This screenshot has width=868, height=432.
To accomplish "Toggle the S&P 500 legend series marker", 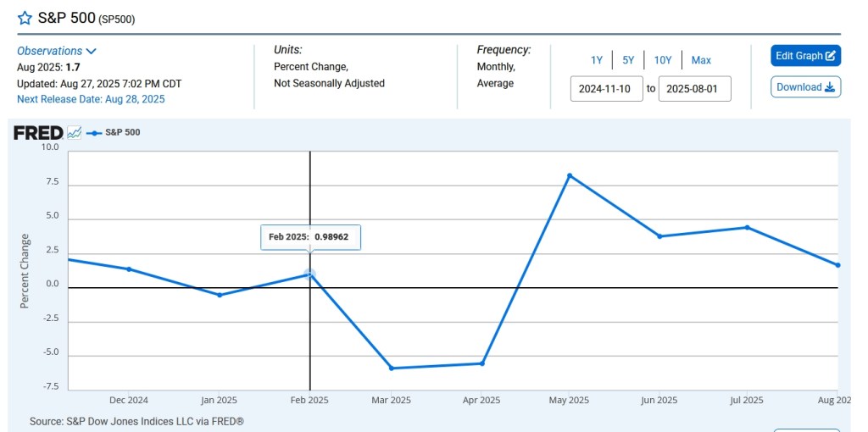I will pyautogui.click(x=94, y=133).
